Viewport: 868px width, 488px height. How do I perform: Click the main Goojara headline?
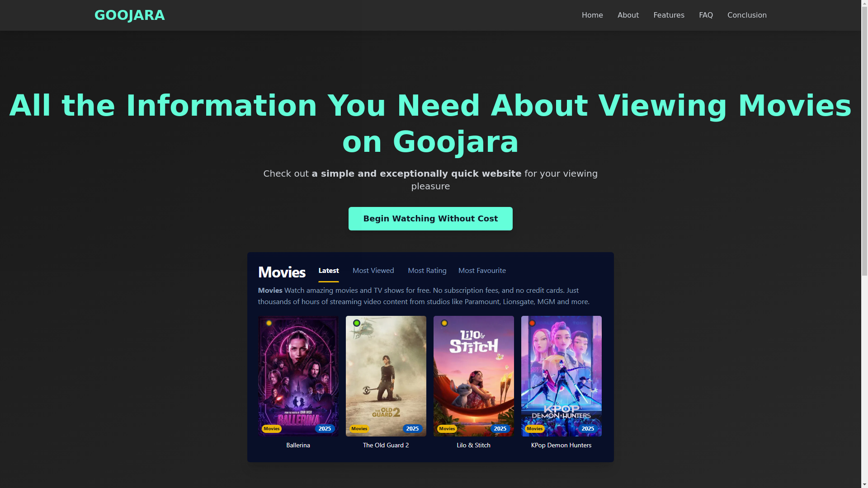[x=430, y=124]
